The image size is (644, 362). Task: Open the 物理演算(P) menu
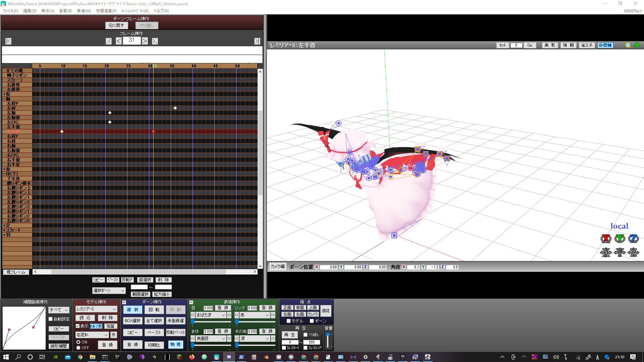106,11
